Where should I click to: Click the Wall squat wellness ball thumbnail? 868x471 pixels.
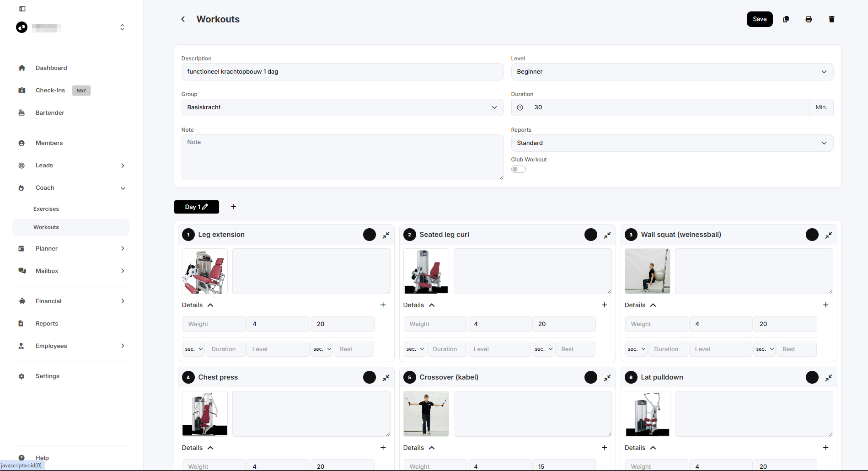tap(648, 271)
